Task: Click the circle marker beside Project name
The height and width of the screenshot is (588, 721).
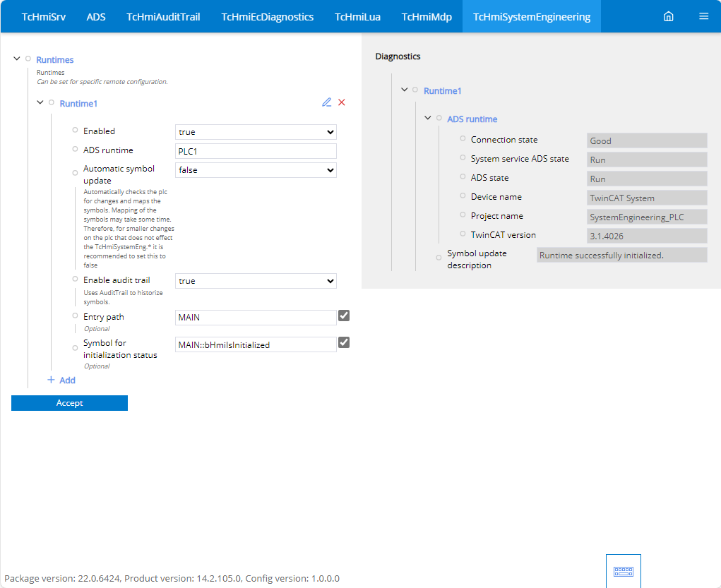Action: pos(463,215)
